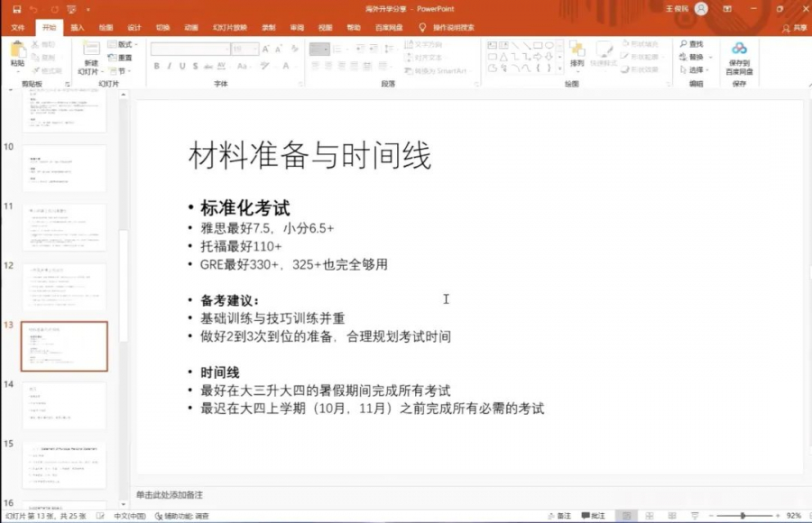Viewport: 812px width, 523px height.
Task: Click the Paste (粘贴) clipboard icon
Action: pyautogui.click(x=18, y=52)
